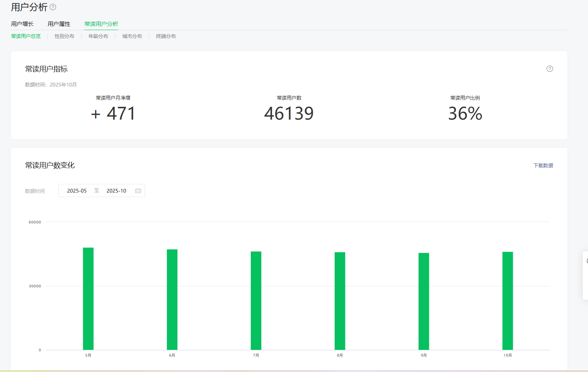Click the end month field 2025-10
Image resolution: width=588 pixels, height=372 pixels.
(116, 191)
